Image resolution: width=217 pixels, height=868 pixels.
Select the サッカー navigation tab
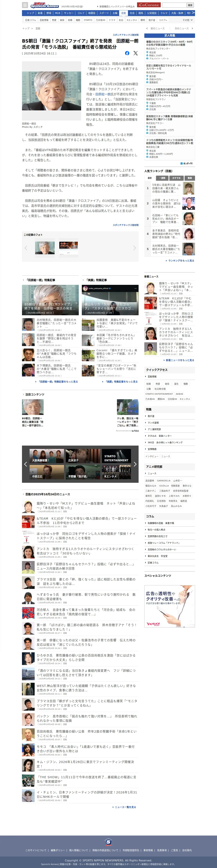click(68, 13)
